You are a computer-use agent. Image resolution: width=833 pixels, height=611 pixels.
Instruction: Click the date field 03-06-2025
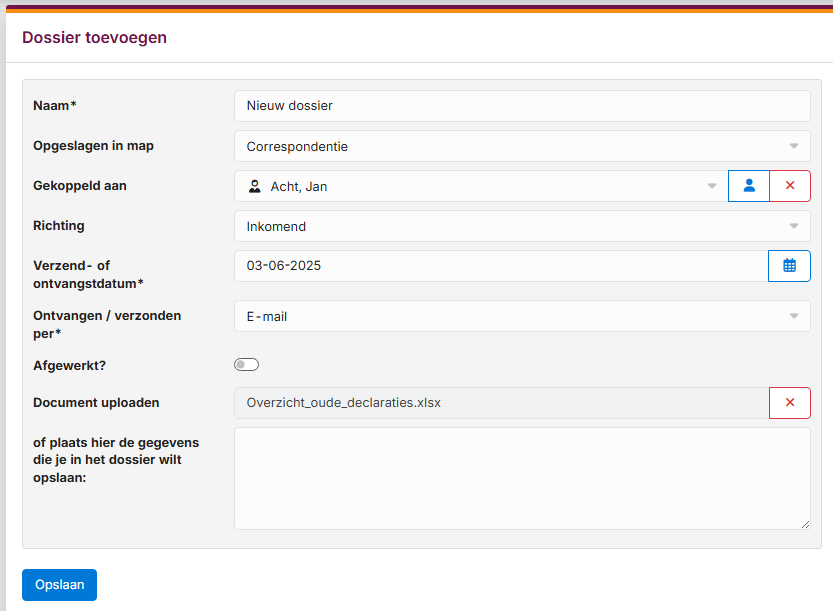(x=501, y=266)
